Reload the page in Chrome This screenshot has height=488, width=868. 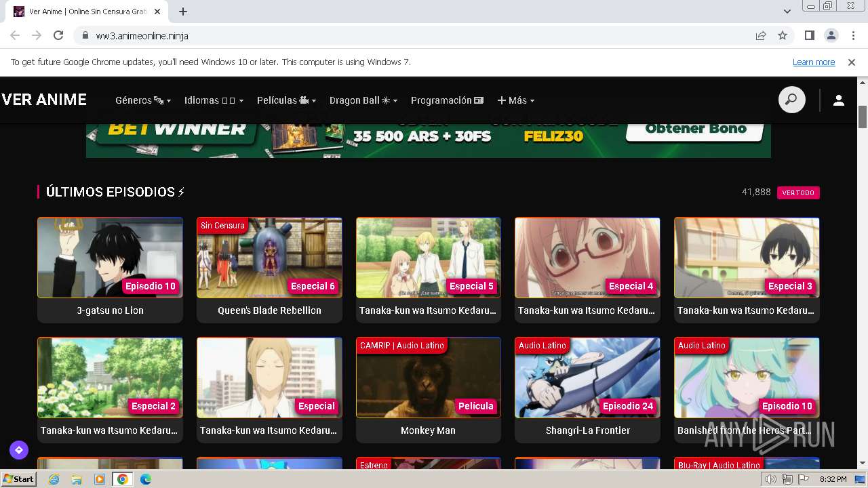58,35
